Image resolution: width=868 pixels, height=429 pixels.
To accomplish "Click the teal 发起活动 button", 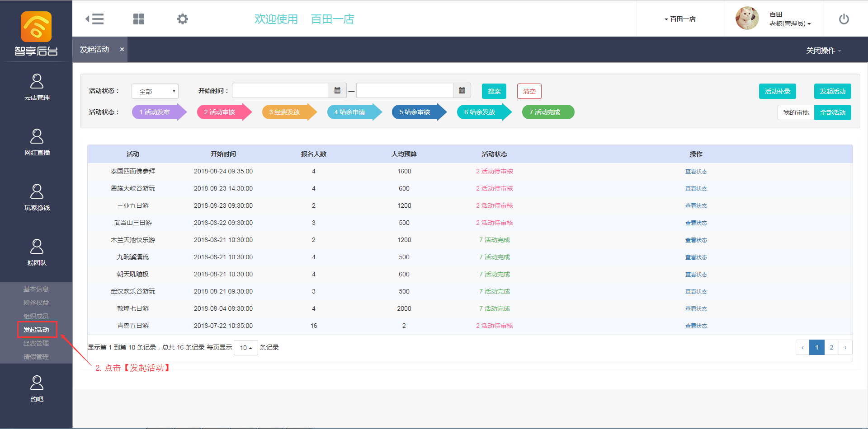I will (833, 91).
